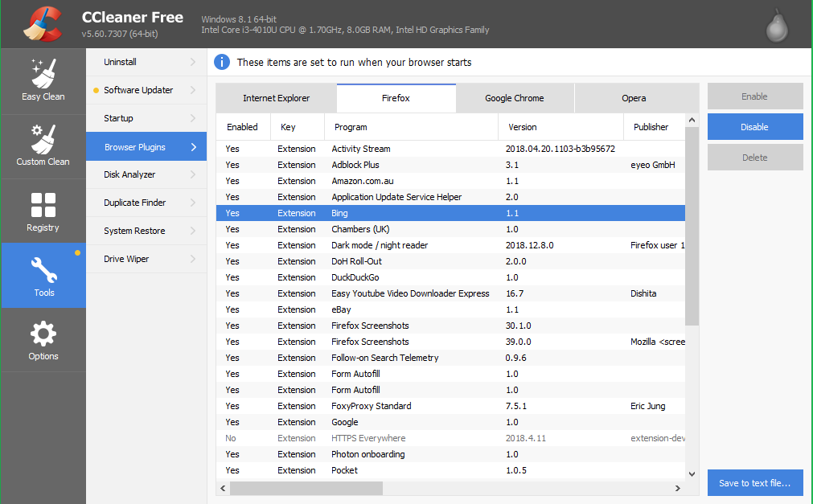Click the Disable button
Viewport: 813px width, 504px height.
755,127
